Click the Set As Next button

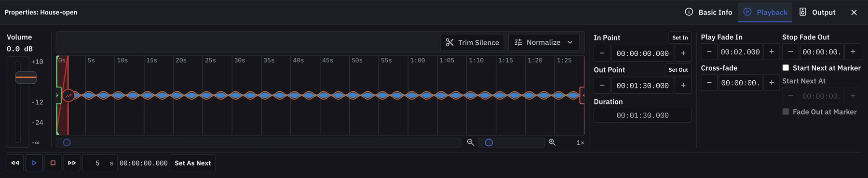coord(193,163)
